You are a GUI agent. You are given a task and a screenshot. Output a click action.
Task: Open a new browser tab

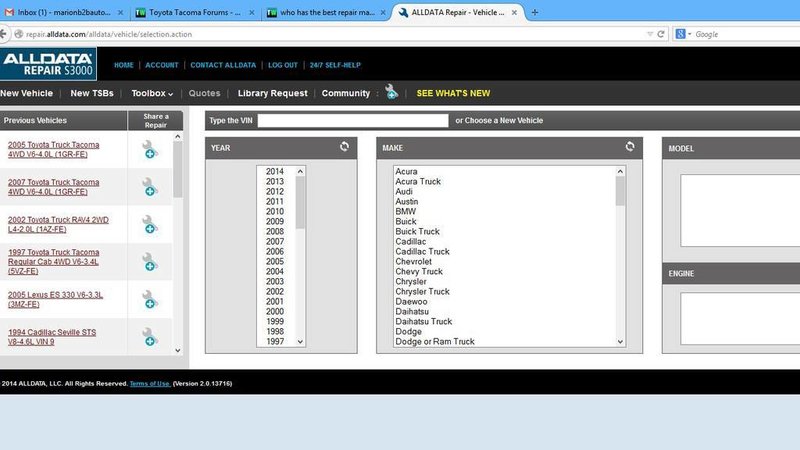click(535, 12)
